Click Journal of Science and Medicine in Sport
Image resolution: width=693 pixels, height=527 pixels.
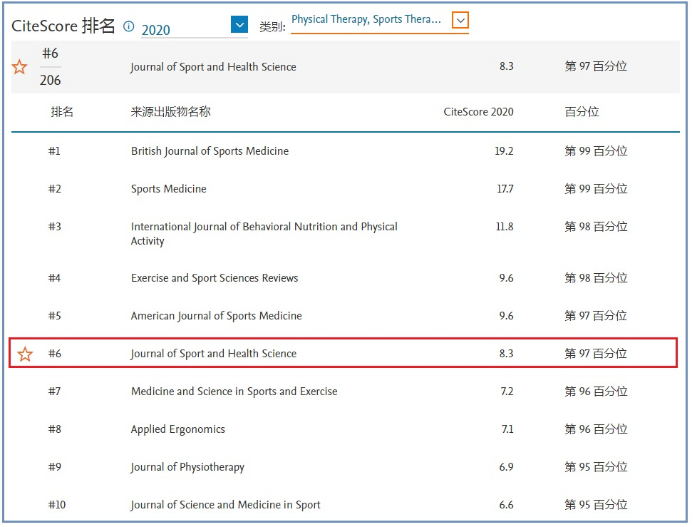(x=225, y=505)
